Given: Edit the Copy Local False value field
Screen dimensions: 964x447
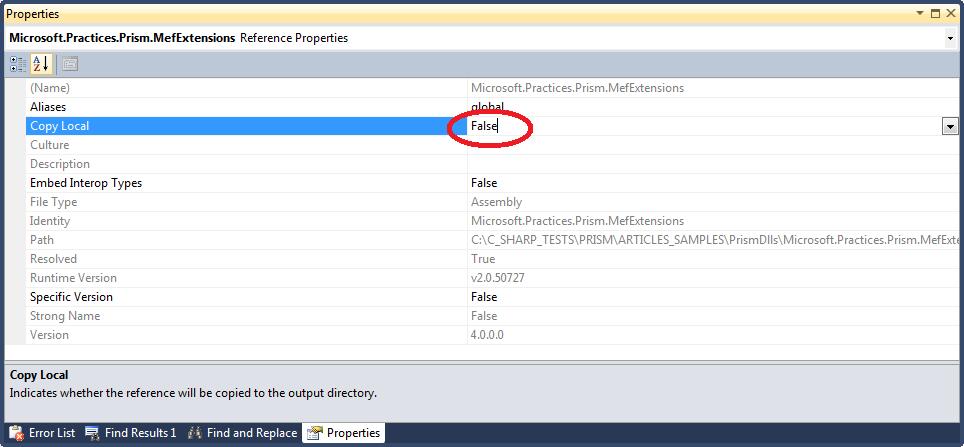Looking at the screenshot, I should tap(704, 126).
